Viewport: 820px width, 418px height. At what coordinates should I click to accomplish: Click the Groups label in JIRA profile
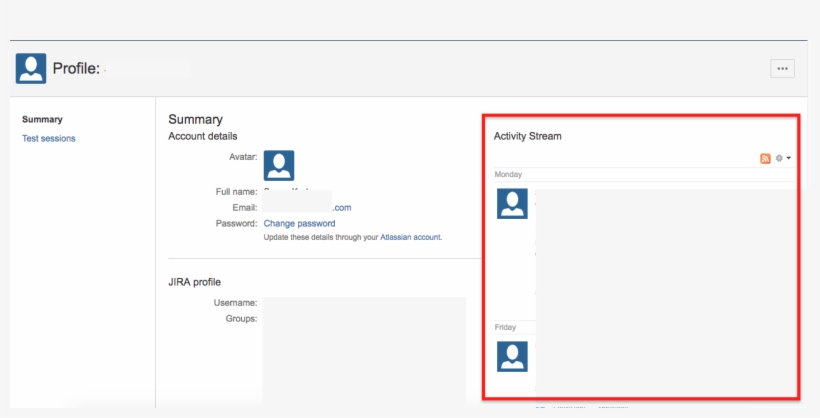[241, 318]
